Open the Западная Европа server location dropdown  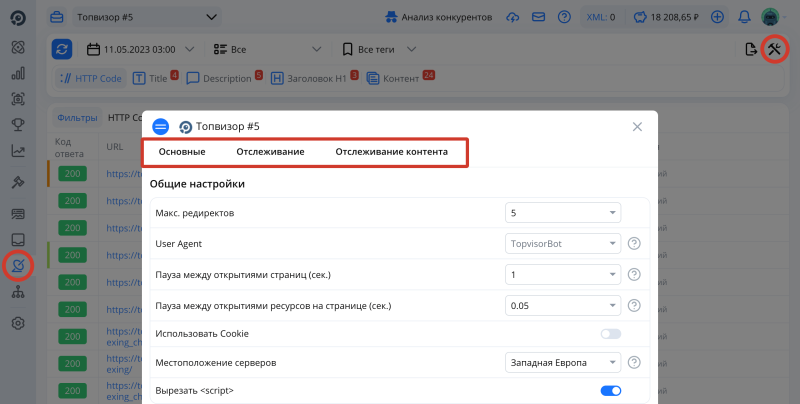pos(563,363)
